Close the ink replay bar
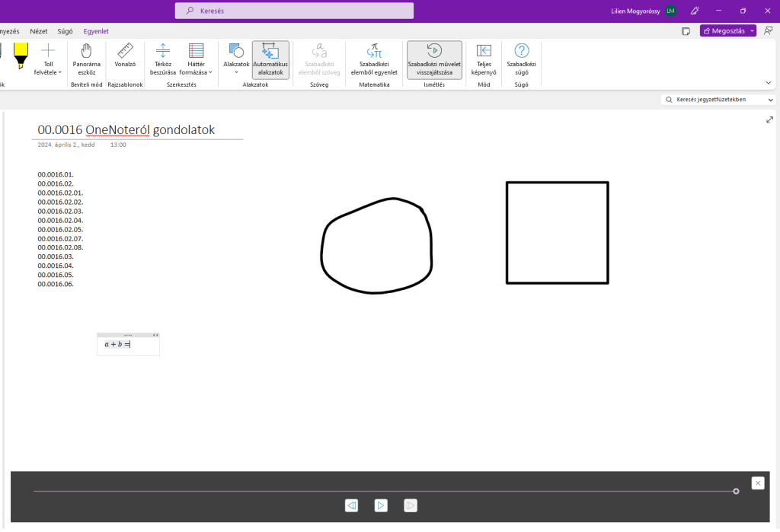This screenshot has height=532, width=780. tap(757, 483)
